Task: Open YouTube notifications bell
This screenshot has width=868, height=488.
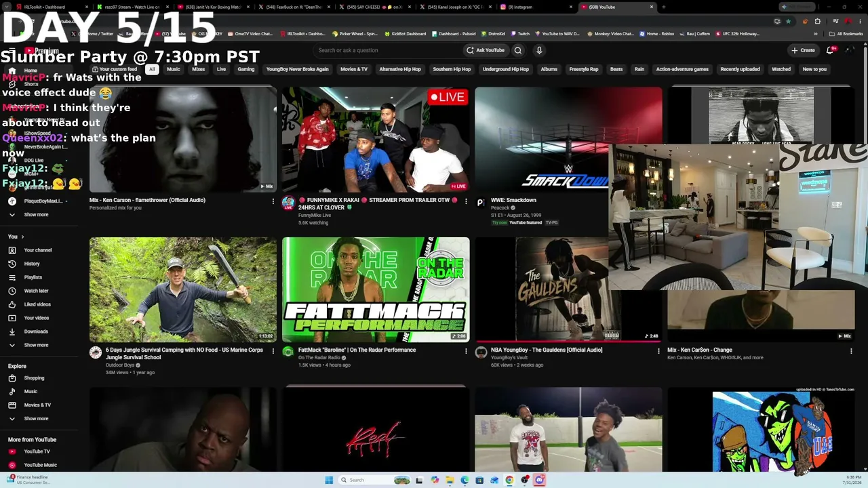Action: [x=831, y=50]
